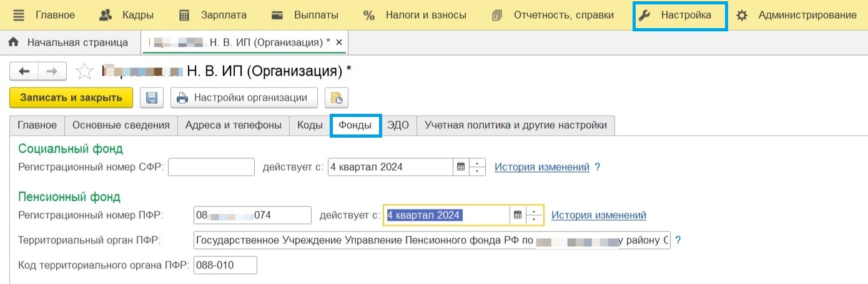Click the Отчетность documents icon
This screenshot has height=284, width=868.
(497, 15)
